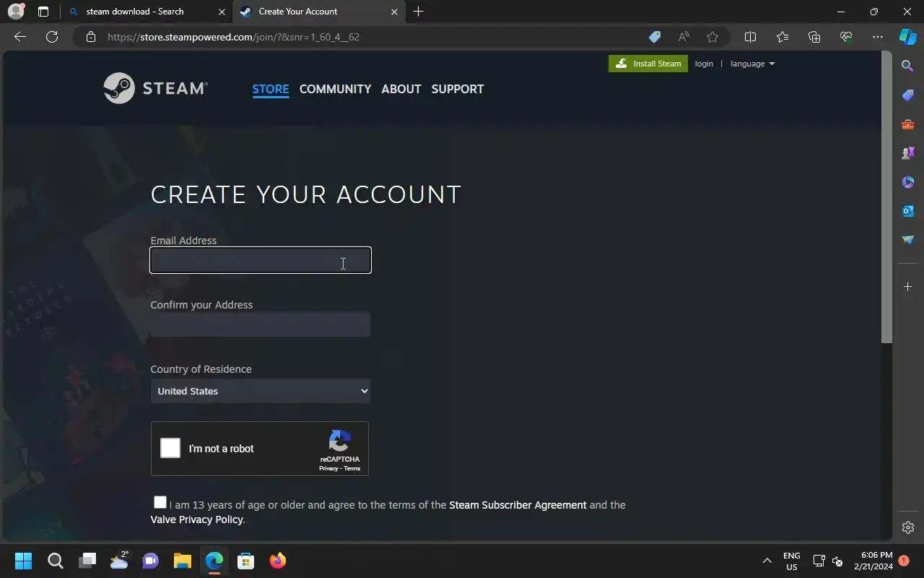Close the Create Your Account tab
Screen dimensions: 924x578
[x=394, y=12]
